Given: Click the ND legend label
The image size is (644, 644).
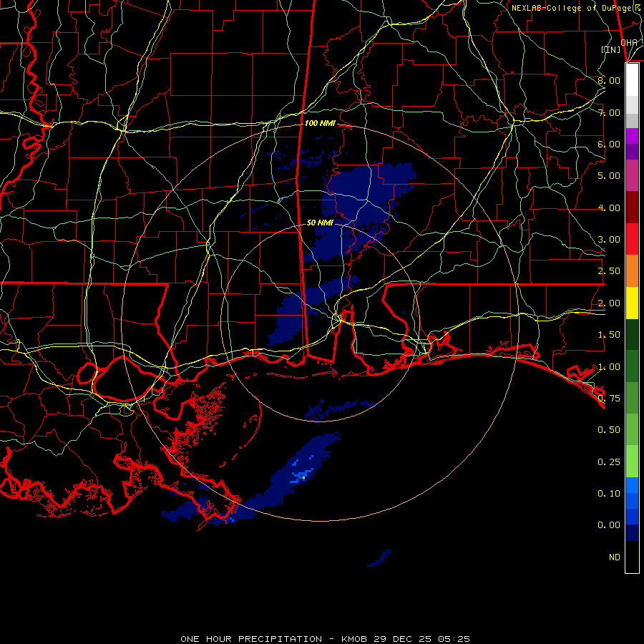Looking at the screenshot, I should 615,557.
